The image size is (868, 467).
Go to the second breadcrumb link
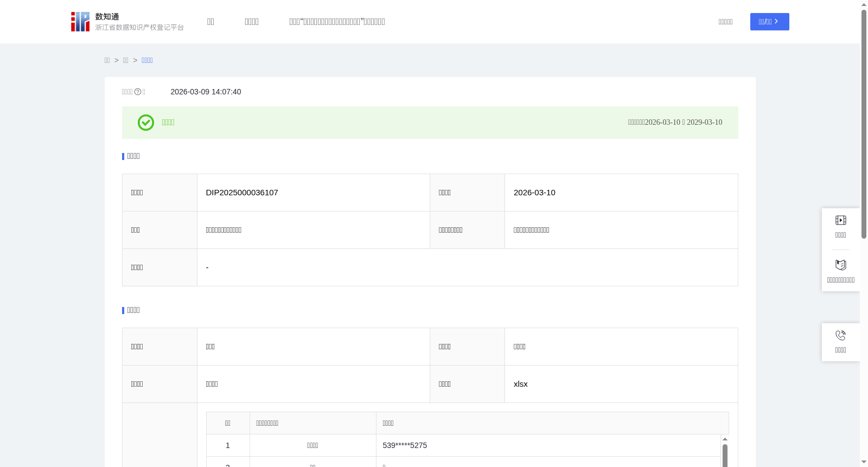click(x=125, y=60)
